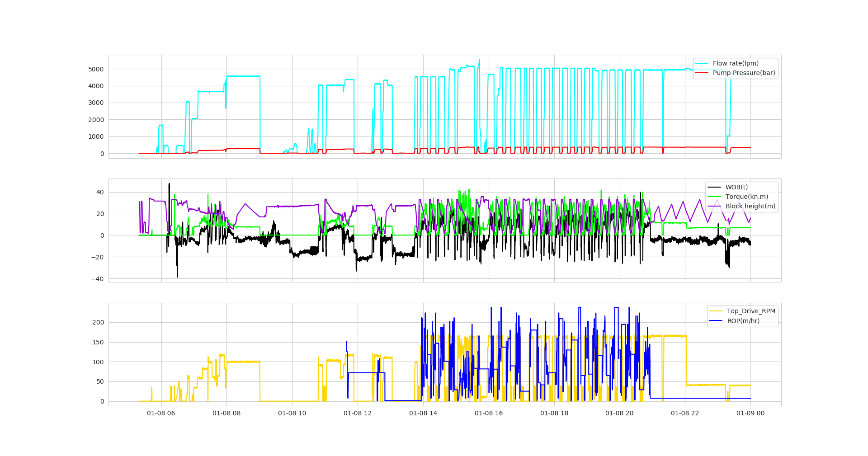Click the x-axis tick label 01-09 00
Image resolution: width=868 pixels, height=456 pixels.
[x=750, y=413]
